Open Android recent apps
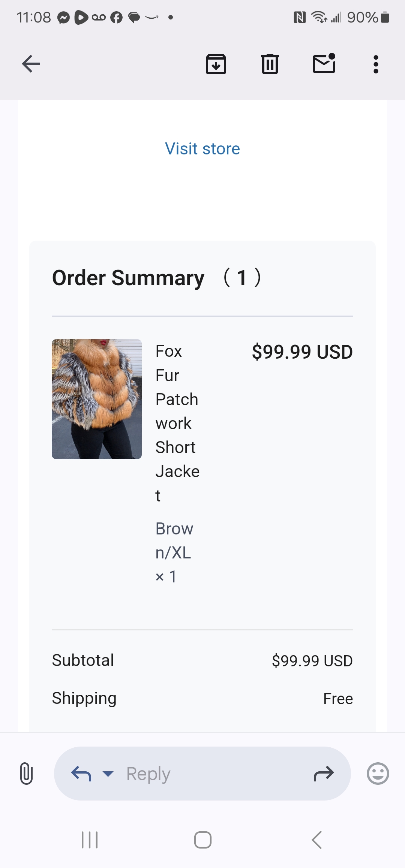The image size is (405, 868). click(90, 840)
